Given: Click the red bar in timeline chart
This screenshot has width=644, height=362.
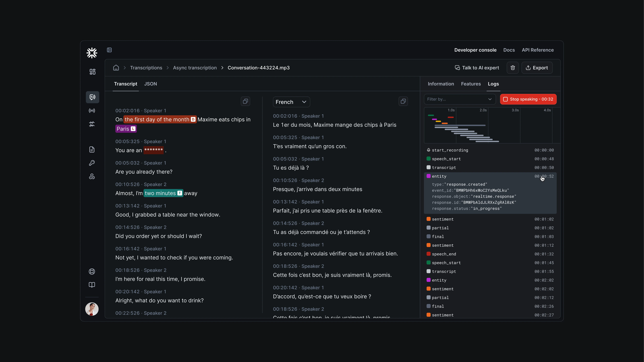Looking at the screenshot, I should coord(451,117).
